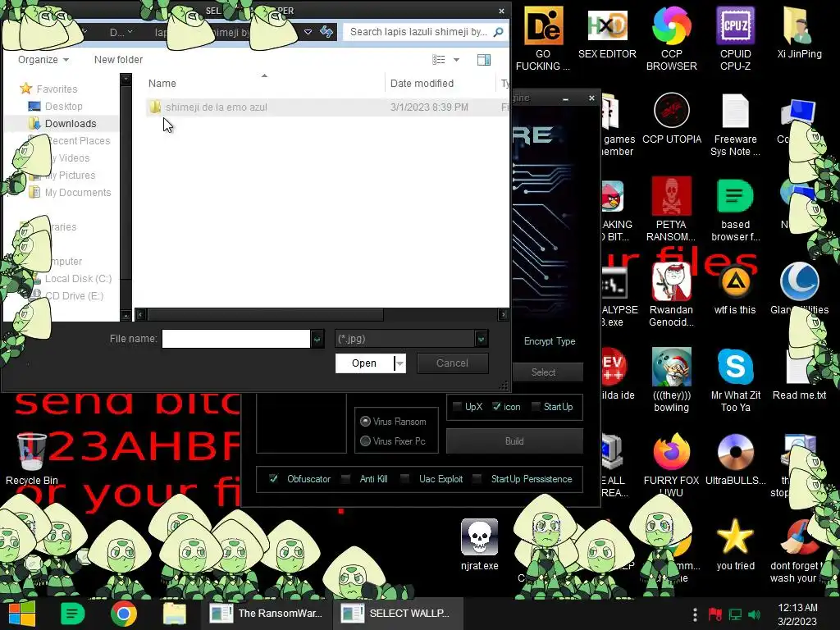Screen dimensions: 840x630
Task: Click the File name input field
Action: pyautogui.click(x=236, y=339)
